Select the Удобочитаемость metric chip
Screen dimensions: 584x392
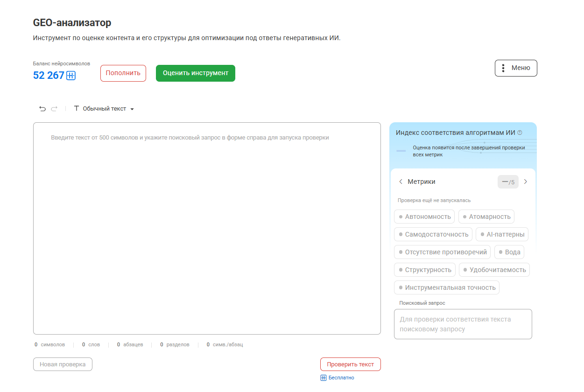point(494,270)
